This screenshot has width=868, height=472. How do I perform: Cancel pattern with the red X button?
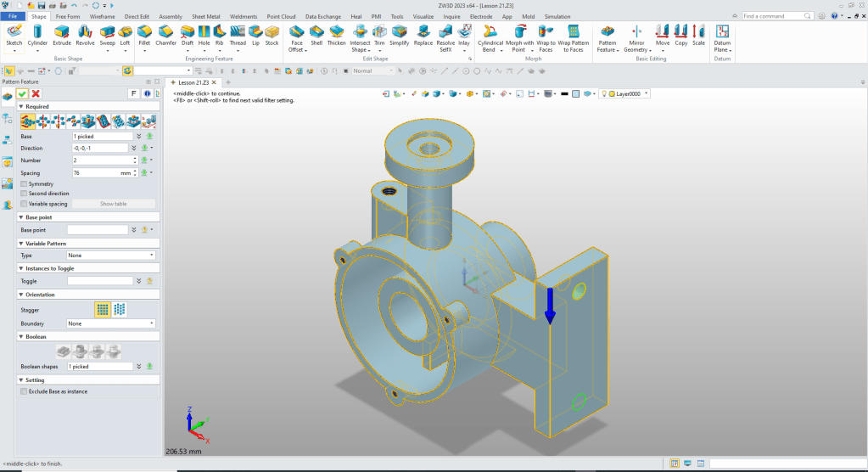point(36,93)
